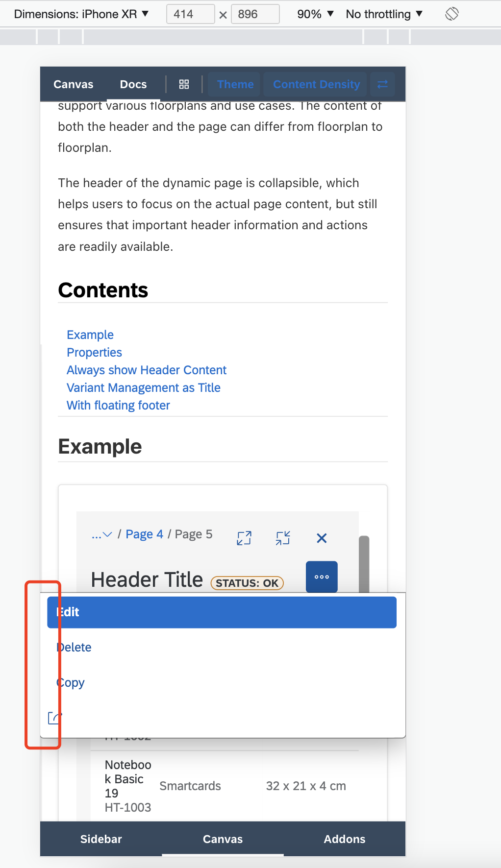Click the Example section heading

pyautogui.click(x=100, y=447)
